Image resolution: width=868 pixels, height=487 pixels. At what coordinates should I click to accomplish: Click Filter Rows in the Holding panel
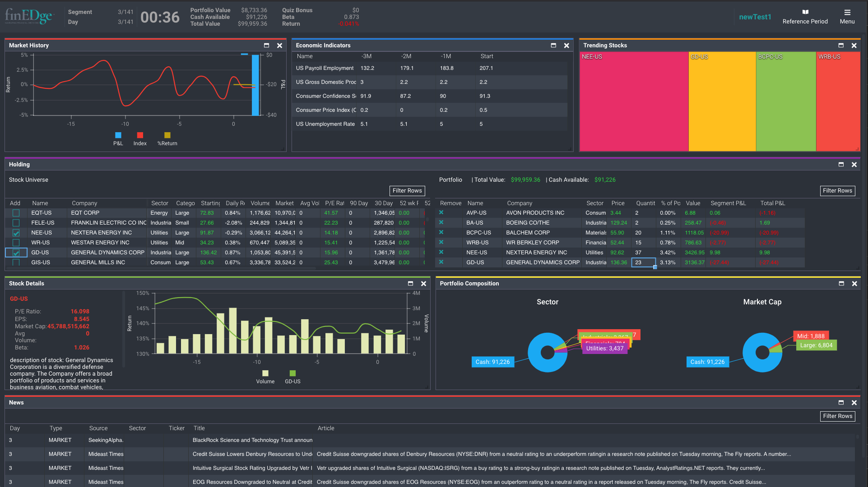point(407,191)
